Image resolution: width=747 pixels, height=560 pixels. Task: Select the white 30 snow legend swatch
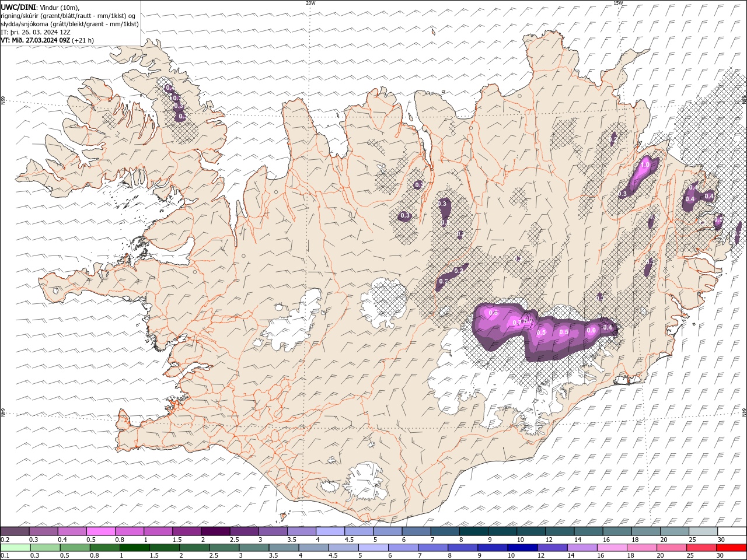click(732, 531)
